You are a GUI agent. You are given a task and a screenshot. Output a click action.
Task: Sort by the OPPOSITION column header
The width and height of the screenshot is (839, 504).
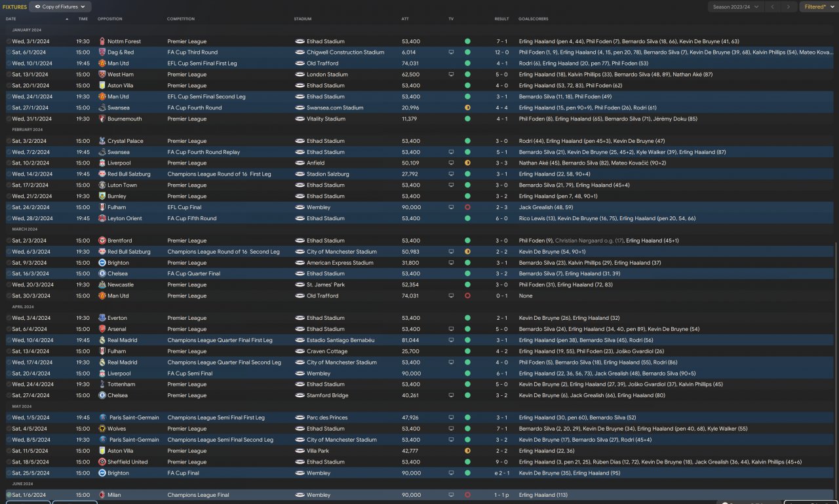pos(110,19)
